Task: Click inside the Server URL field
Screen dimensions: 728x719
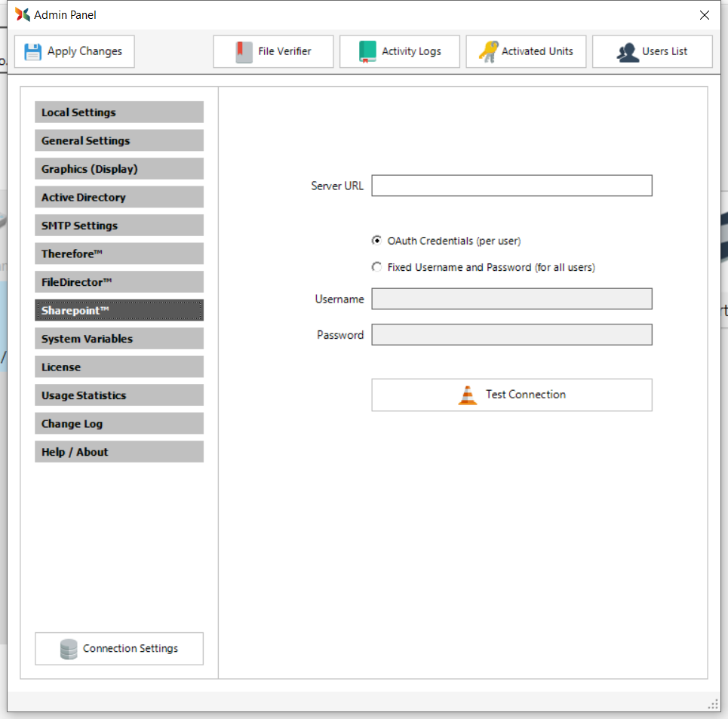Action: (511, 186)
